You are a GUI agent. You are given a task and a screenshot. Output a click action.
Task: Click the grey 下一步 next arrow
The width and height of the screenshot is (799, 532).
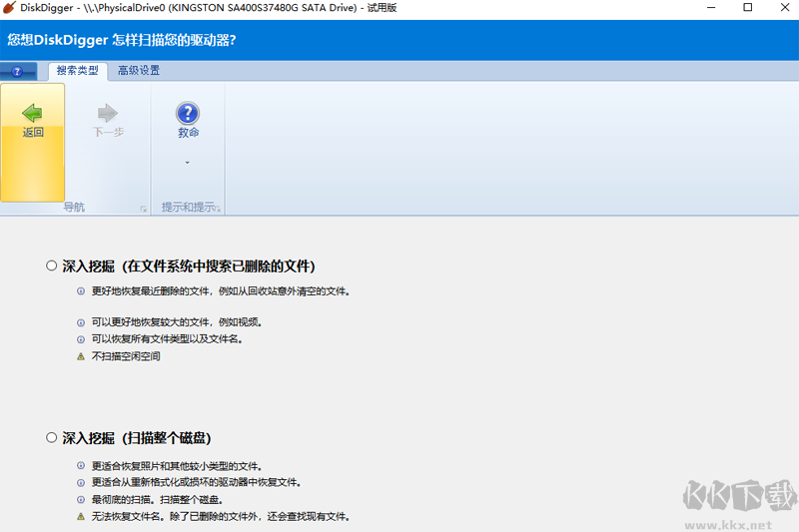pyautogui.click(x=108, y=113)
